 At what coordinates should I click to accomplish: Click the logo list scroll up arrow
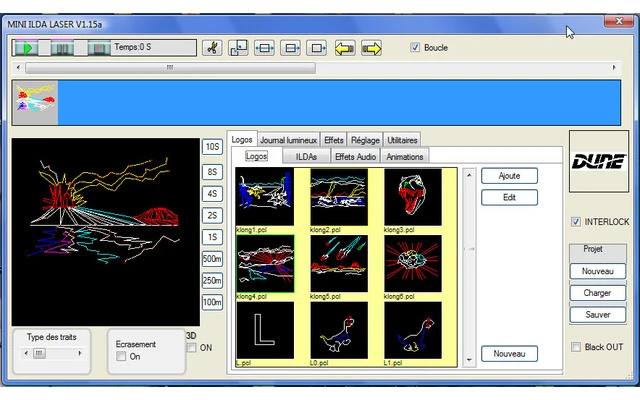tap(469, 175)
